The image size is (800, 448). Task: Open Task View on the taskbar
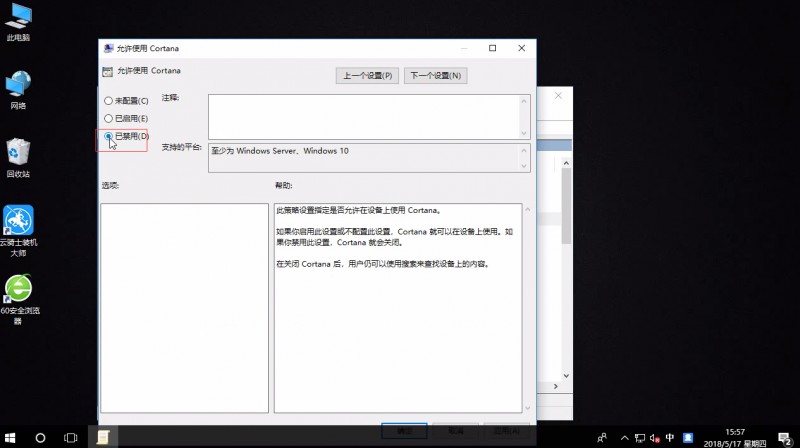pos(70,438)
